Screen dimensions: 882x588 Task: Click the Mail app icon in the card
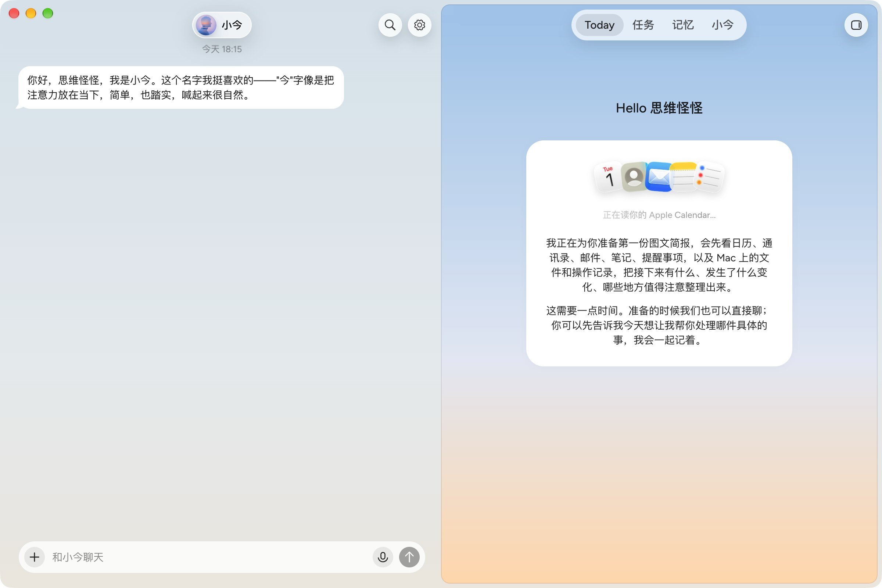pos(659,177)
